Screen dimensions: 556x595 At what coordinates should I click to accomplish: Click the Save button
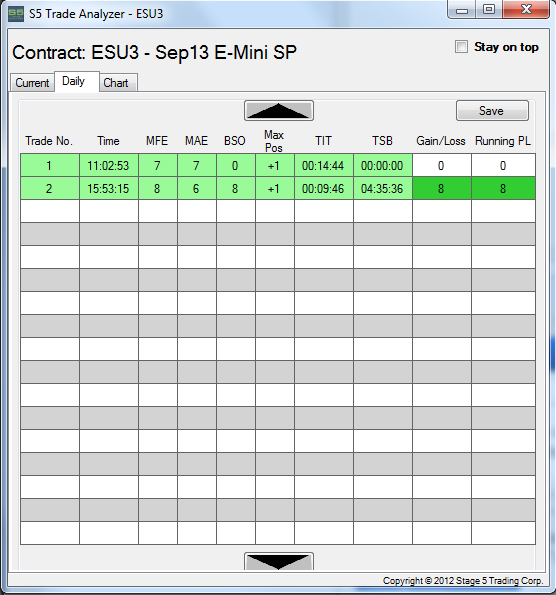(x=492, y=111)
